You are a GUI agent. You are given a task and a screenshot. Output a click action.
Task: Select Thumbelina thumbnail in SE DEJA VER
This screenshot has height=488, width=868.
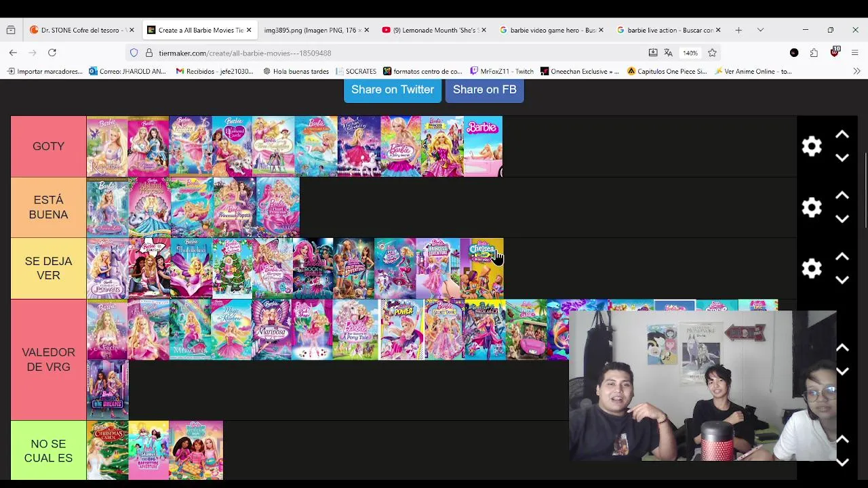point(191,268)
